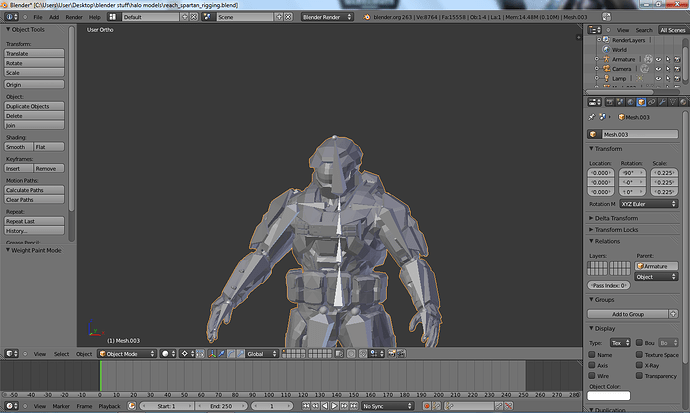Viewport: 690px width, 413px height.
Task: Click the OpenGL render image camera icon
Action: coord(392,354)
